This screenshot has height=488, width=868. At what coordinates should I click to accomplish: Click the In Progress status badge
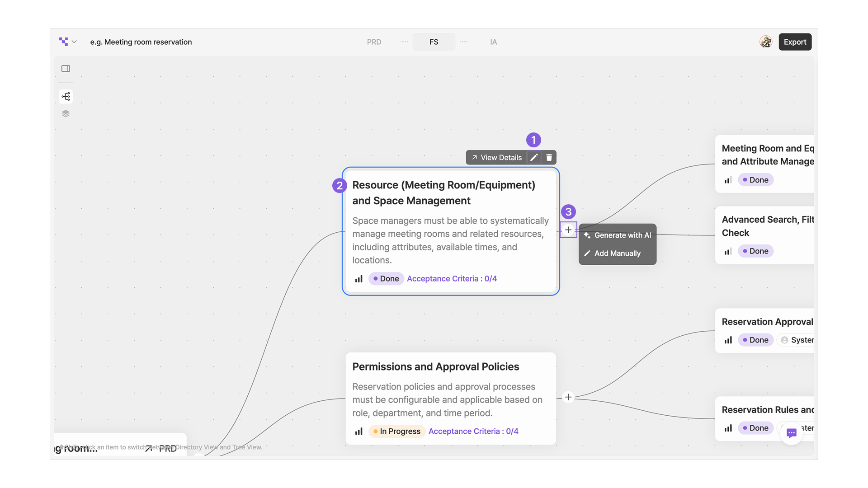coord(396,432)
